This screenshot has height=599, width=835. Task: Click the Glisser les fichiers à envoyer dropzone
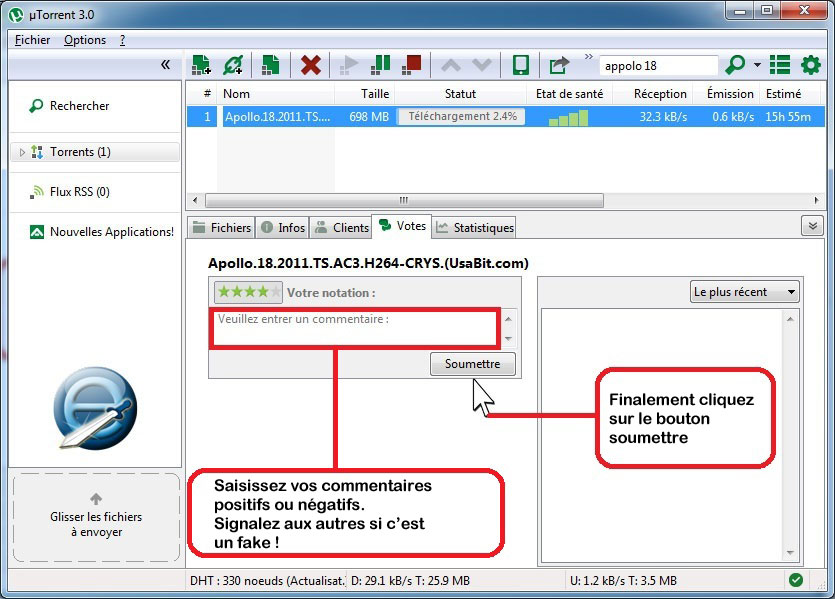96,518
